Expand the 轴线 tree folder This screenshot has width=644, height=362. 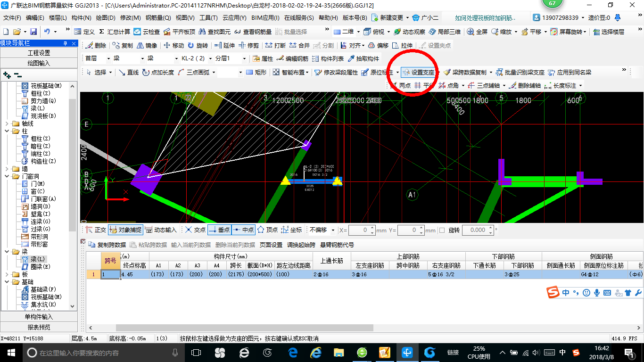coord(7,123)
